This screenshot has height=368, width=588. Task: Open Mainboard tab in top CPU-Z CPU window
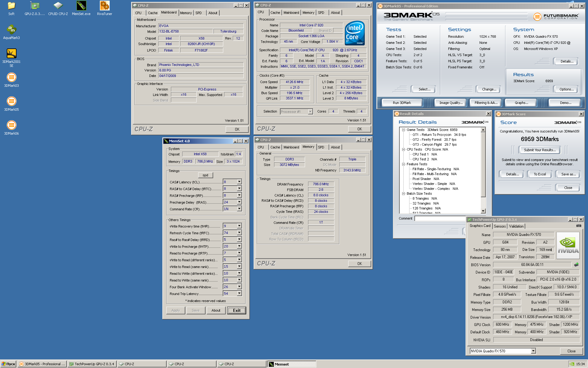tap(291, 13)
